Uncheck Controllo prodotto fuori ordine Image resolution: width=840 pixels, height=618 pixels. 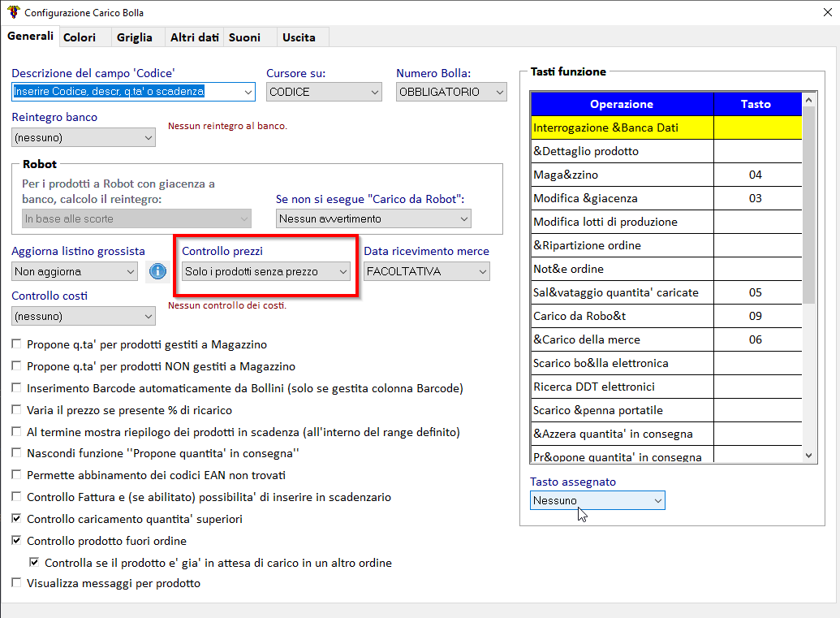click(x=16, y=541)
